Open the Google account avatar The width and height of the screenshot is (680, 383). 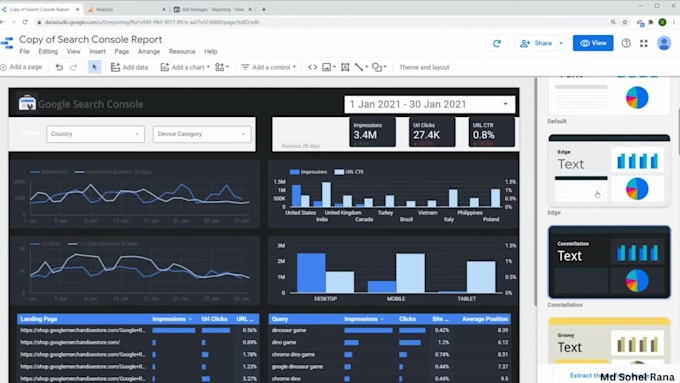click(664, 43)
